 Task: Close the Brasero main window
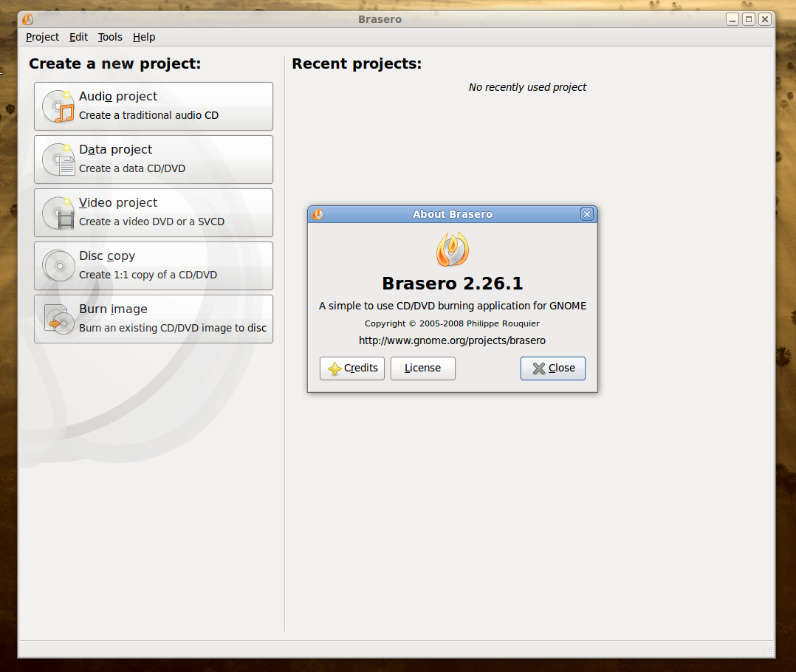pos(764,19)
